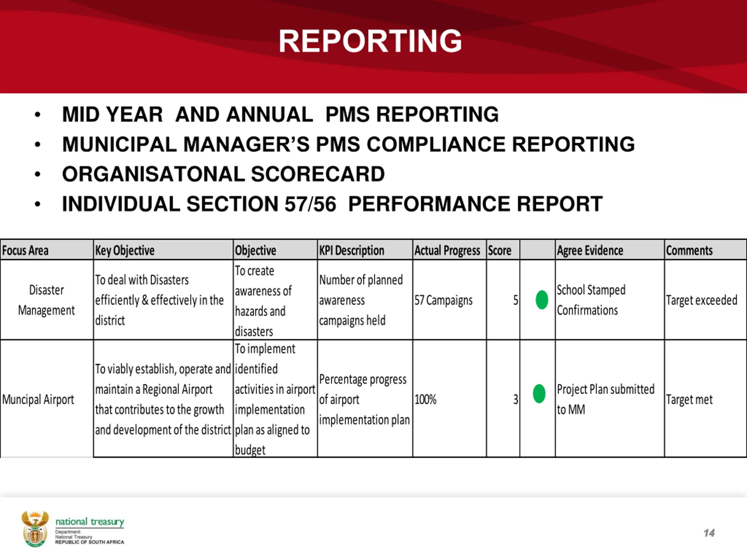
Task: Select the 'Muncipal Airport' focus area cell
Action: tap(47, 399)
